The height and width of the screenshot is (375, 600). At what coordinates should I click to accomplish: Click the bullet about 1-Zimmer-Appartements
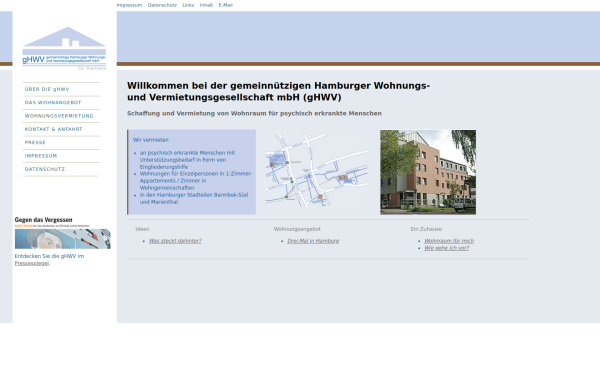click(x=196, y=181)
